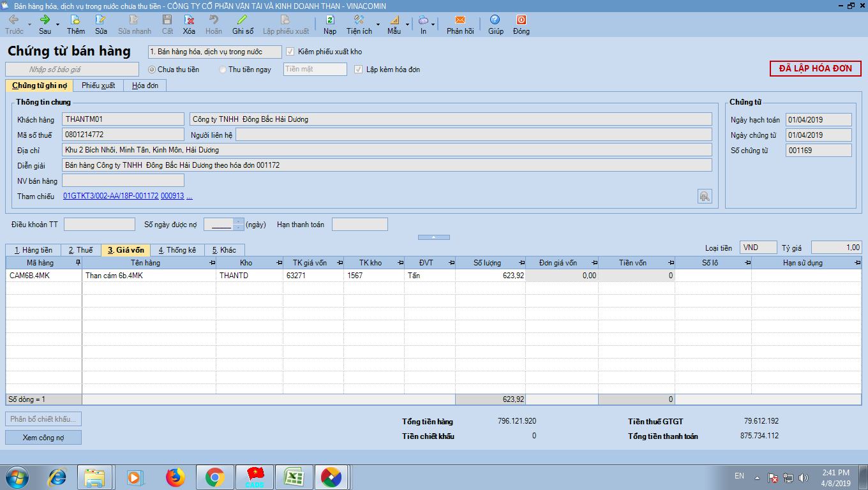868x490 pixels.
Task: Click the Giúp help icon
Action: coord(495,20)
